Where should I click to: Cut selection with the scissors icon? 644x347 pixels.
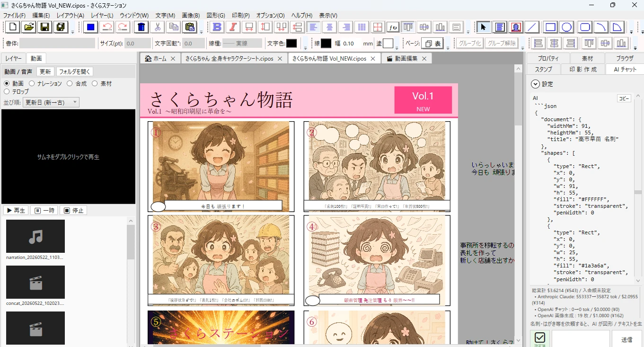tap(157, 27)
